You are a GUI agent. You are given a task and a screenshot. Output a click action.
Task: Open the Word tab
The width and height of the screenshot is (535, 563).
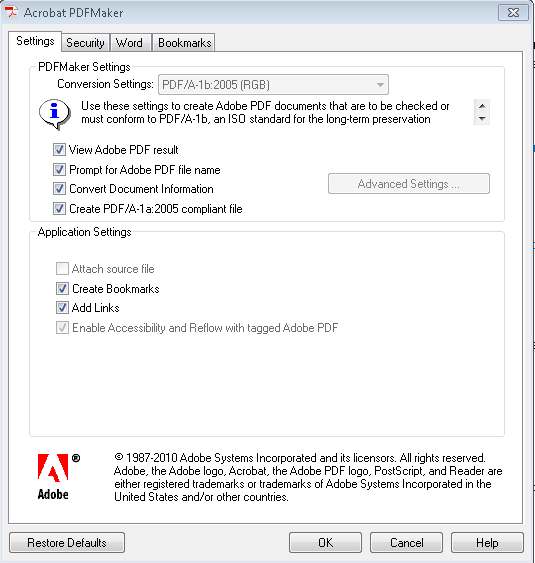click(x=130, y=43)
